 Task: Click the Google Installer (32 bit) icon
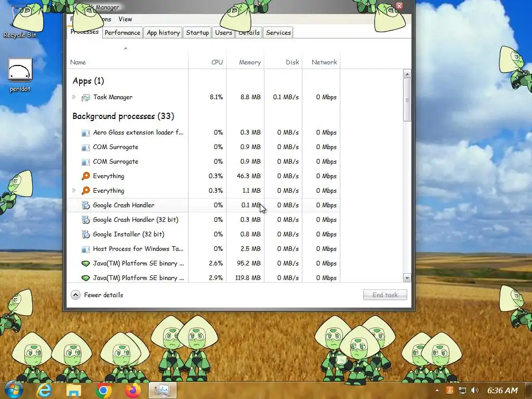[86, 234]
